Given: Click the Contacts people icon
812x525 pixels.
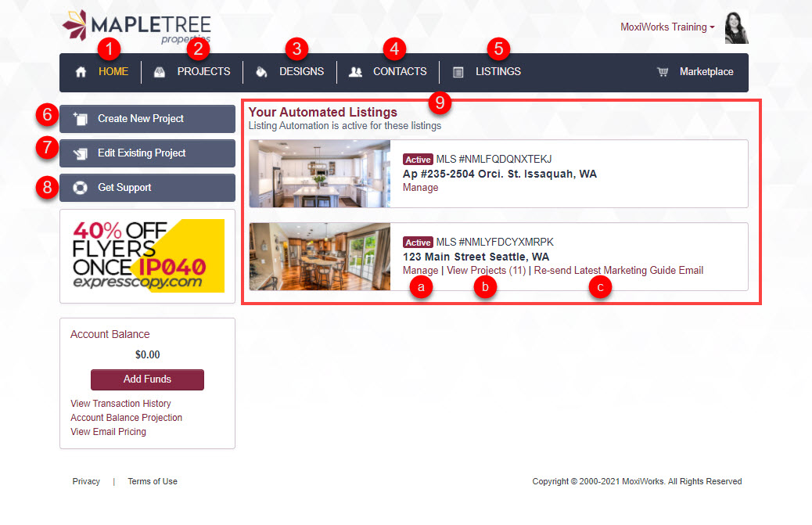Looking at the screenshot, I should coord(355,72).
